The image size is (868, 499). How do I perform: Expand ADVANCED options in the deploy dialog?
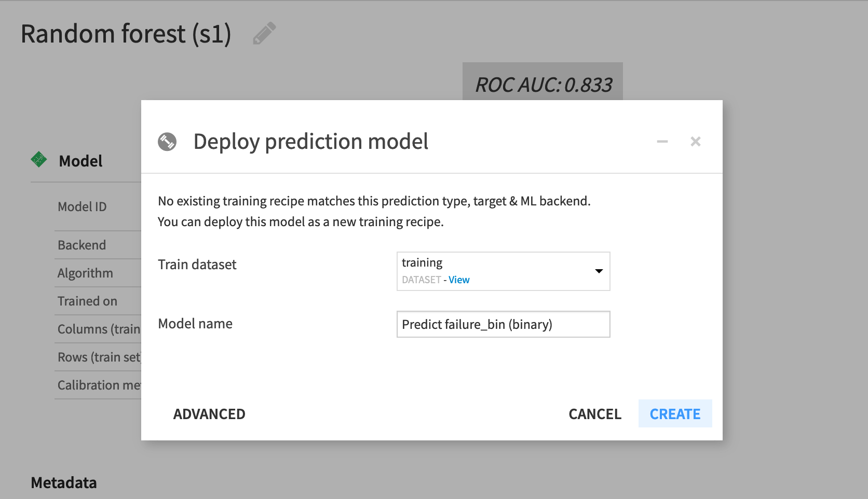pyautogui.click(x=209, y=414)
